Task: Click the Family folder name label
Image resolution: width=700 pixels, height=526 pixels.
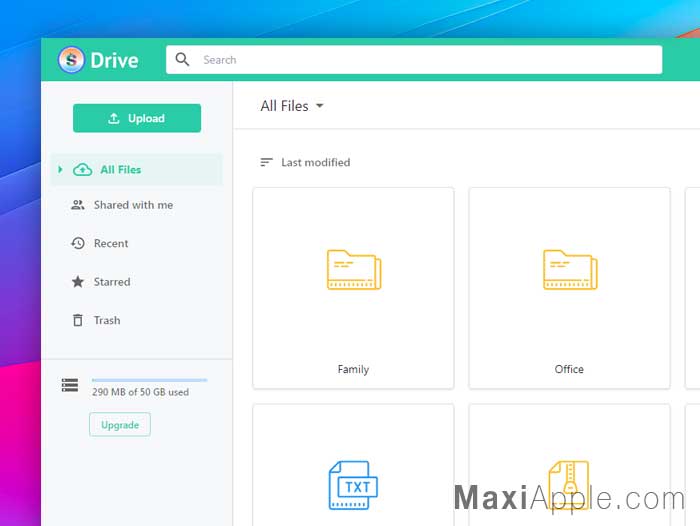Action: pyautogui.click(x=353, y=369)
